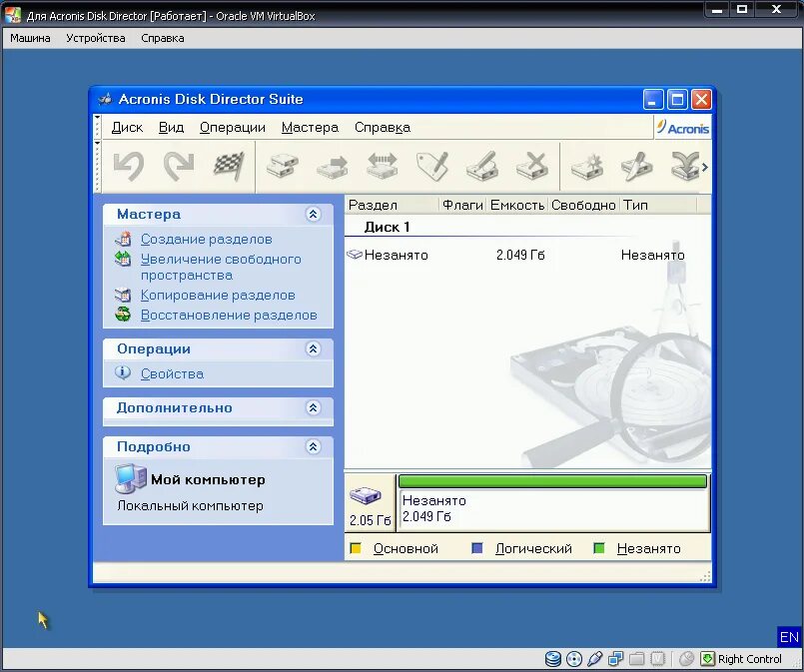
Task: Click the blue Логический legend swatch
Action: tap(476, 548)
